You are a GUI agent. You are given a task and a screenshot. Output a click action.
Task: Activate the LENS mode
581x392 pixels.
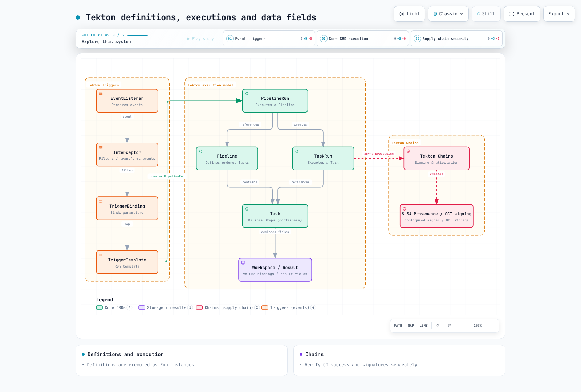click(x=424, y=326)
